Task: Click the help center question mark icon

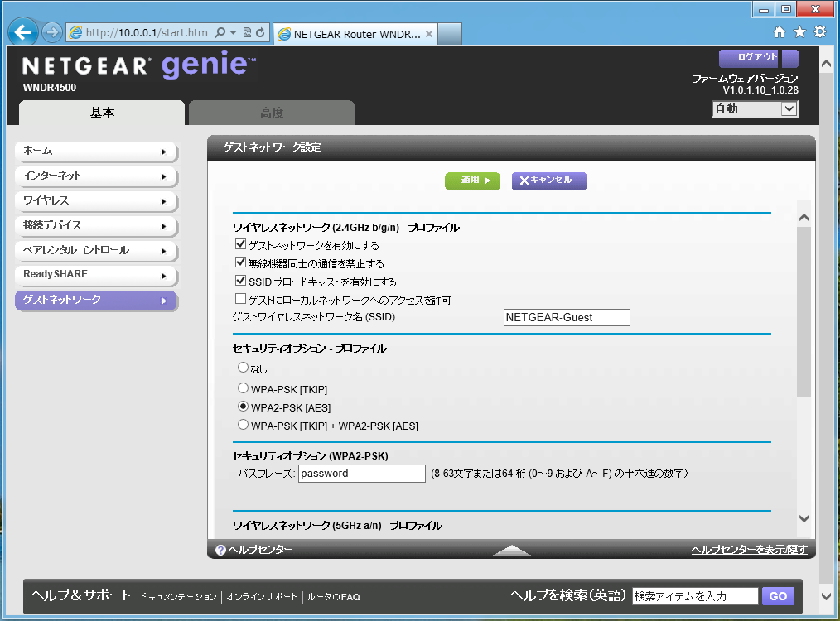Action: [x=220, y=550]
